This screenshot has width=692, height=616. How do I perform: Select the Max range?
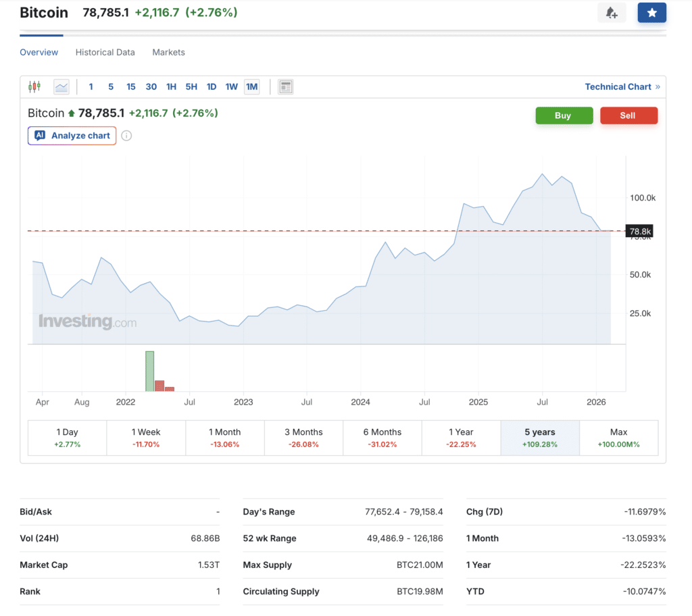click(x=619, y=438)
